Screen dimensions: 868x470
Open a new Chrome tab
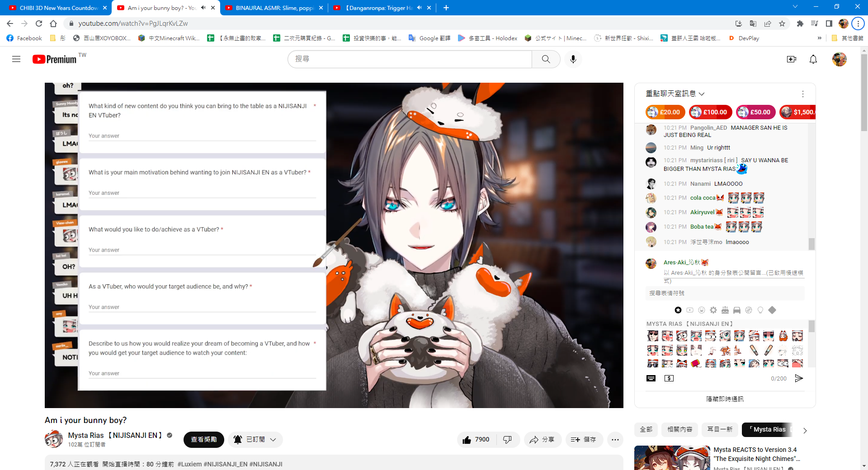coord(446,8)
